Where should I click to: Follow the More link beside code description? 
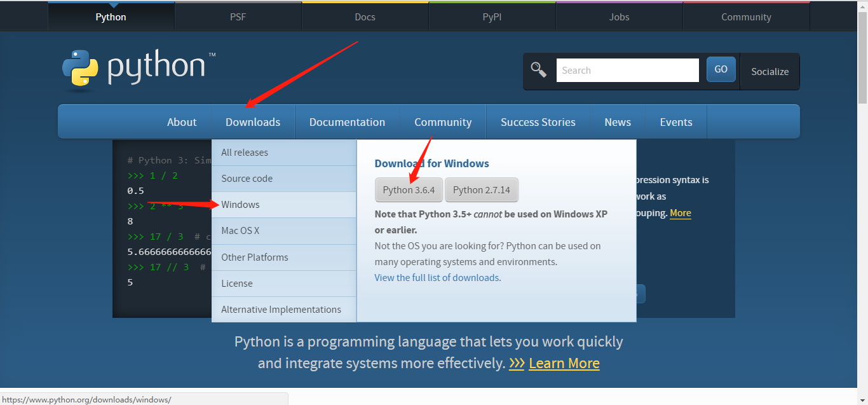click(681, 213)
